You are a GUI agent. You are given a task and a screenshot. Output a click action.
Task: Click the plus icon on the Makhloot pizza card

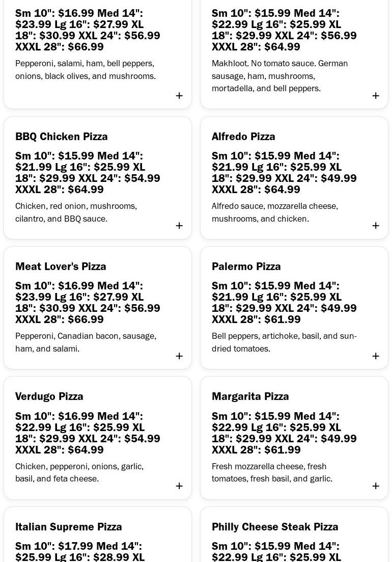coord(376,96)
